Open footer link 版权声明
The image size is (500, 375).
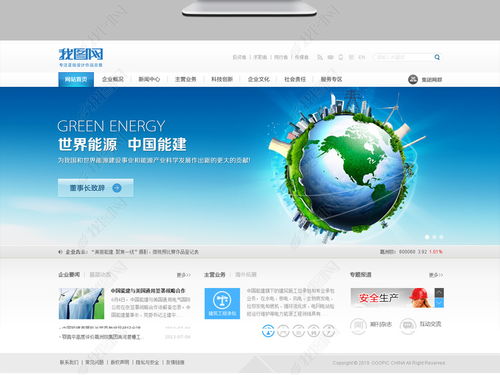120,362
